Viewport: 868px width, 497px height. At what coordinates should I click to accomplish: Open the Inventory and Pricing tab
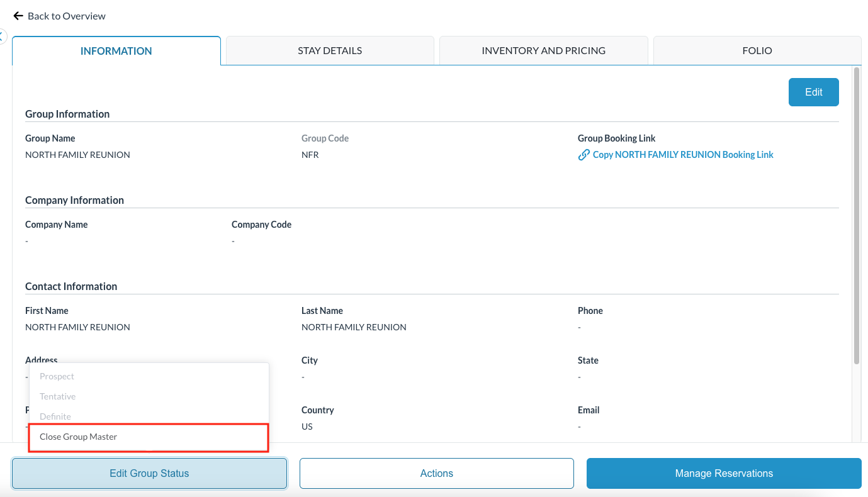click(x=543, y=51)
